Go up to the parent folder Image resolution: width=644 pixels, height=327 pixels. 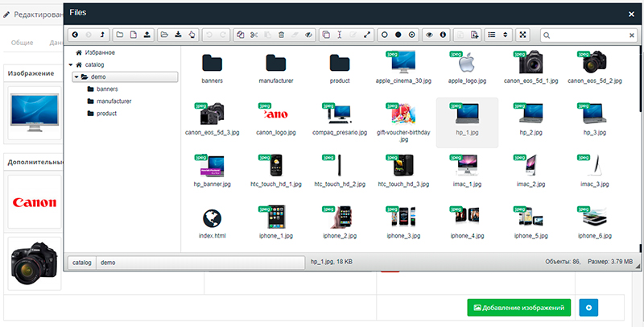pyautogui.click(x=101, y=35)
